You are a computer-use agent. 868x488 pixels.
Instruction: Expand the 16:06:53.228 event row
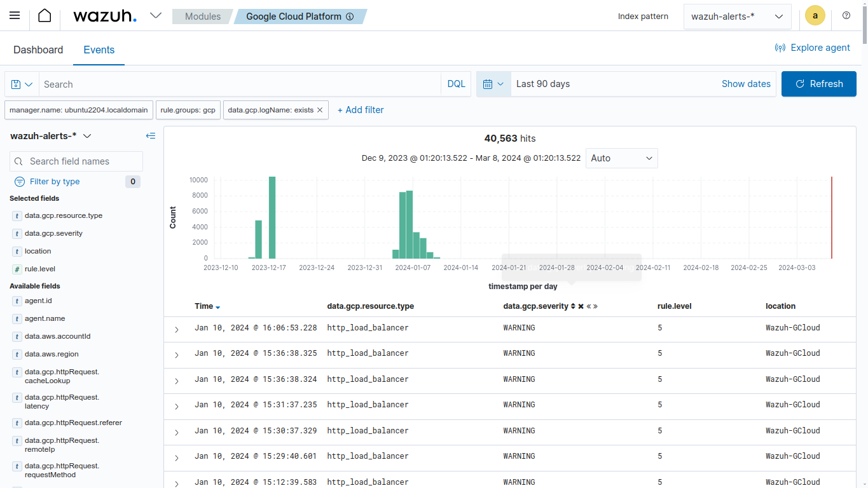[x=177, y=330]
